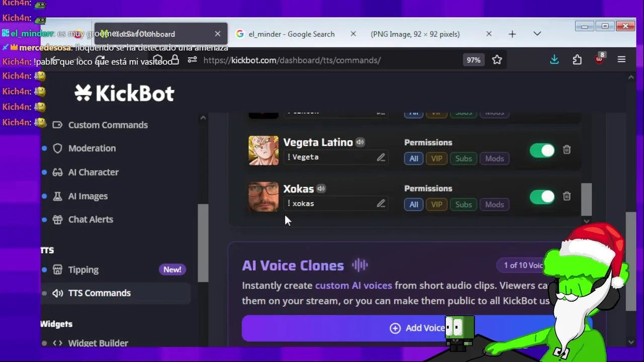Open the browser extensions puzzle icon
The height and width of the screenshot is (362, 644).
point(577,60)
